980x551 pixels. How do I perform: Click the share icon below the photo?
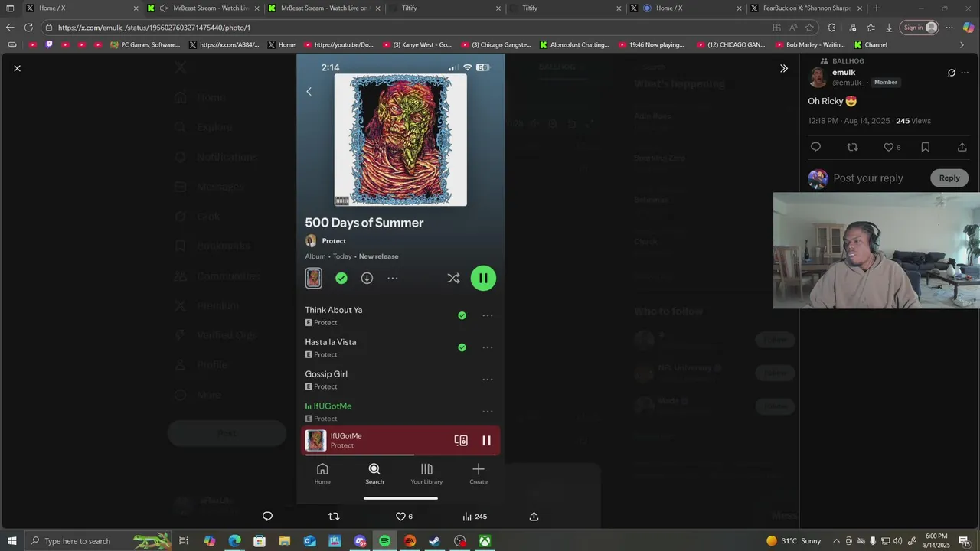[534, 517]
